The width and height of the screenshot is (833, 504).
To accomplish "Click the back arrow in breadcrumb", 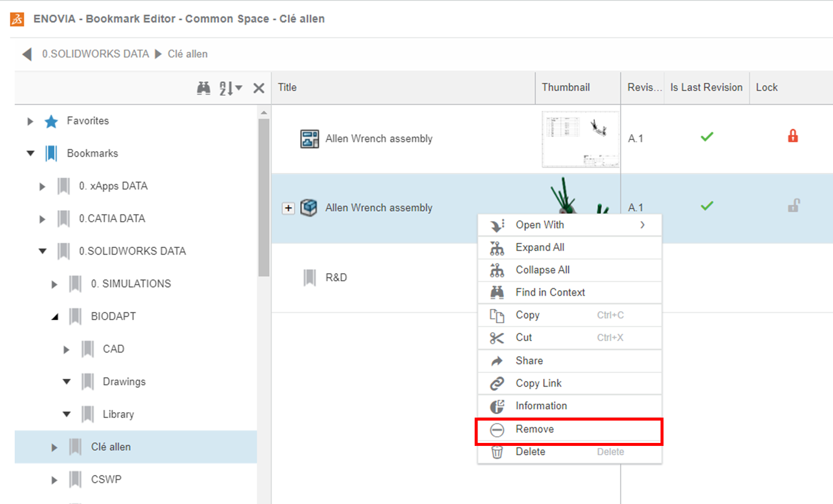I will 27,54.
